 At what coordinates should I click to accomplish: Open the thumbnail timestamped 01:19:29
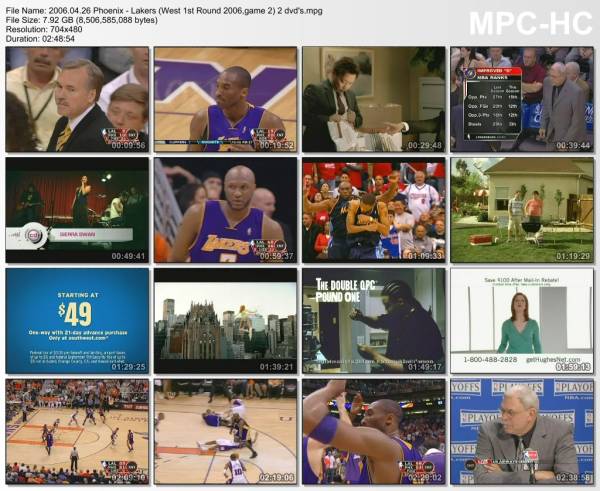tap(522, 210)
